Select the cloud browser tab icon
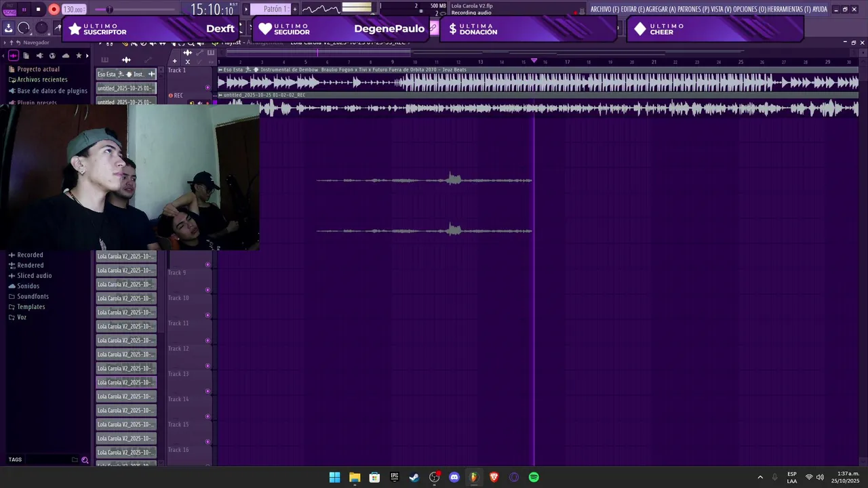This screenshot has width=868, height=488. 66,56
